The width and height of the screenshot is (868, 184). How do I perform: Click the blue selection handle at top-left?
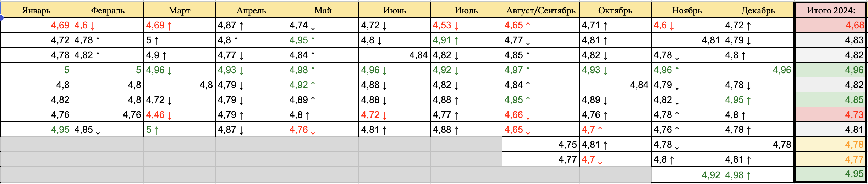pos(1,17)
